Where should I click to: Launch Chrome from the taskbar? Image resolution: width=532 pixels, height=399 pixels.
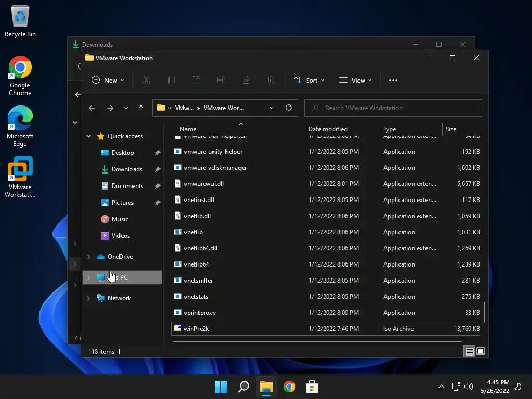289,387
